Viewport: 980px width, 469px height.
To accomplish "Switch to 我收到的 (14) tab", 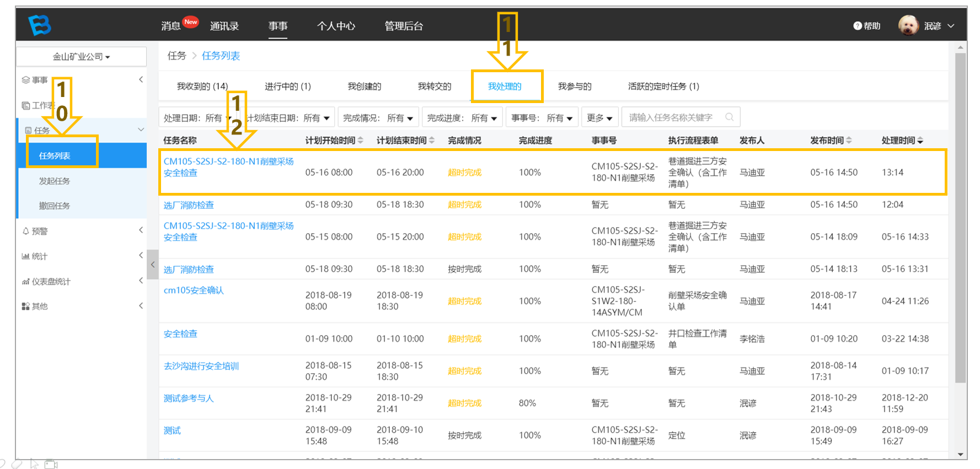I will click(202, 86).
